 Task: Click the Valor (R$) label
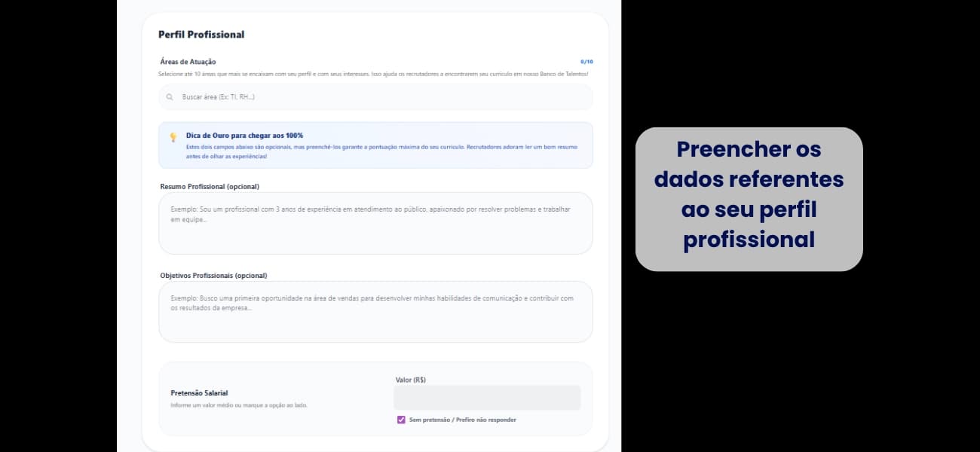tap(411, 380)
